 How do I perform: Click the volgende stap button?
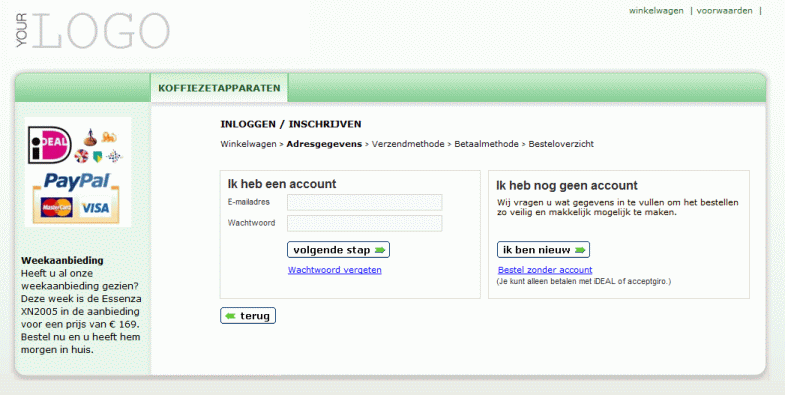point(338,250)
